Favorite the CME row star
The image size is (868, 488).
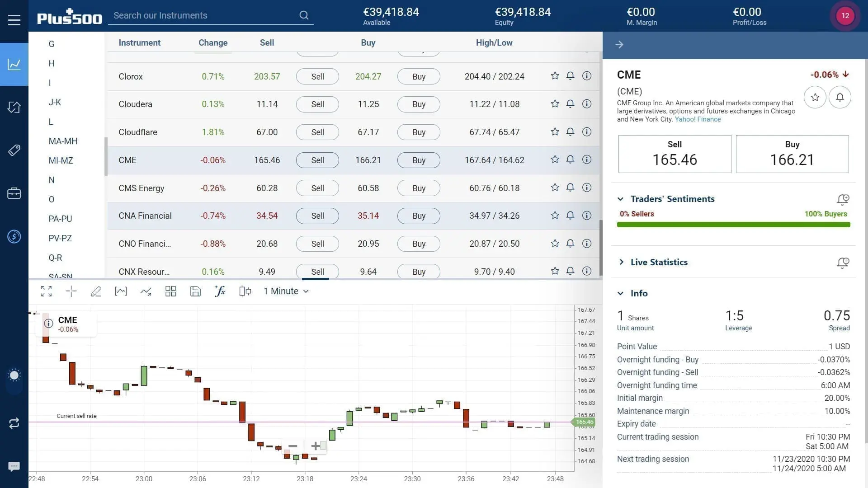click(555, 160)
